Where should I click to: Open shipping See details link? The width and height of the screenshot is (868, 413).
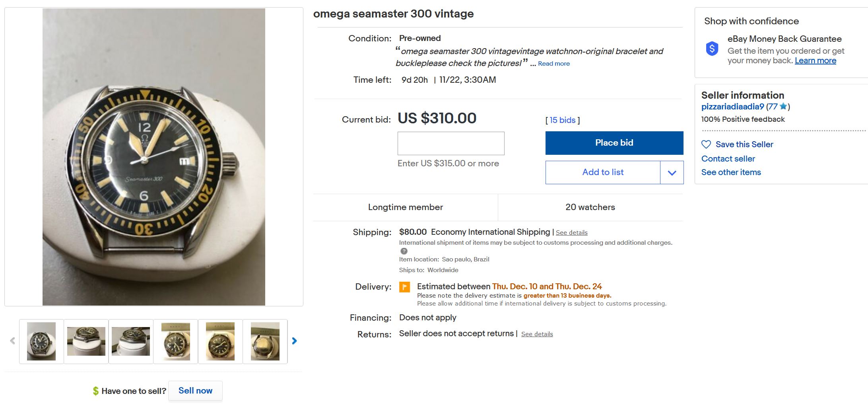coord(571,233)
